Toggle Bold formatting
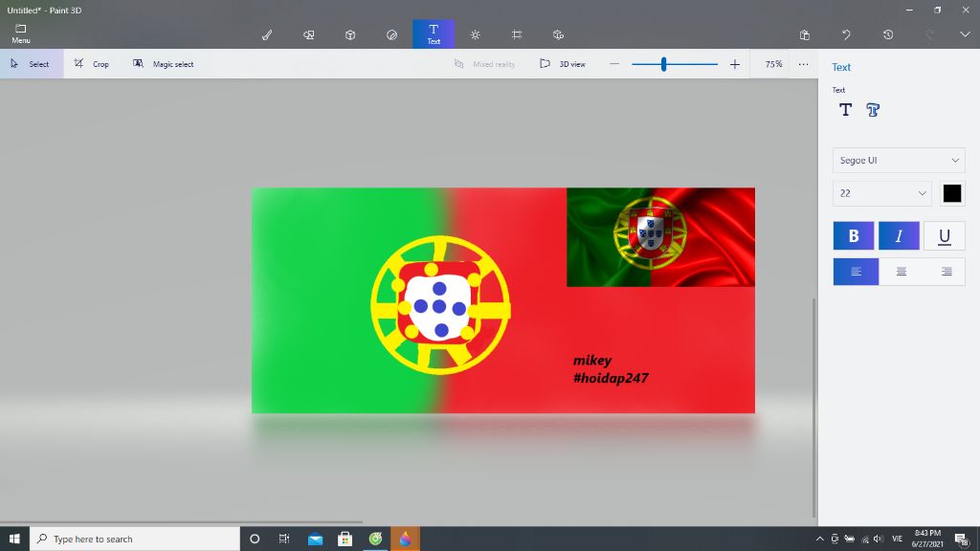980x551 pixels. (x=853, y=235)
